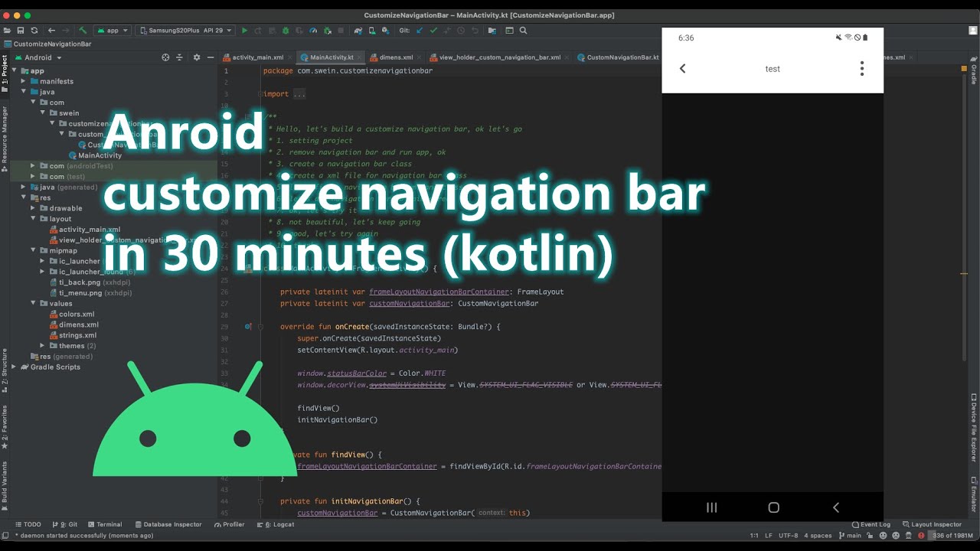Click the Sync/Reload from disk icon
This screenshot has height=551, width=980.
[x=34, y=31]
